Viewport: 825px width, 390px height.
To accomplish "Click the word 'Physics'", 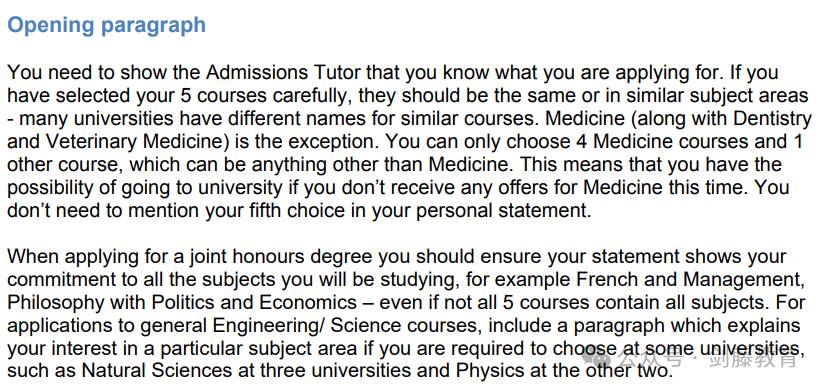I will 490,372.
